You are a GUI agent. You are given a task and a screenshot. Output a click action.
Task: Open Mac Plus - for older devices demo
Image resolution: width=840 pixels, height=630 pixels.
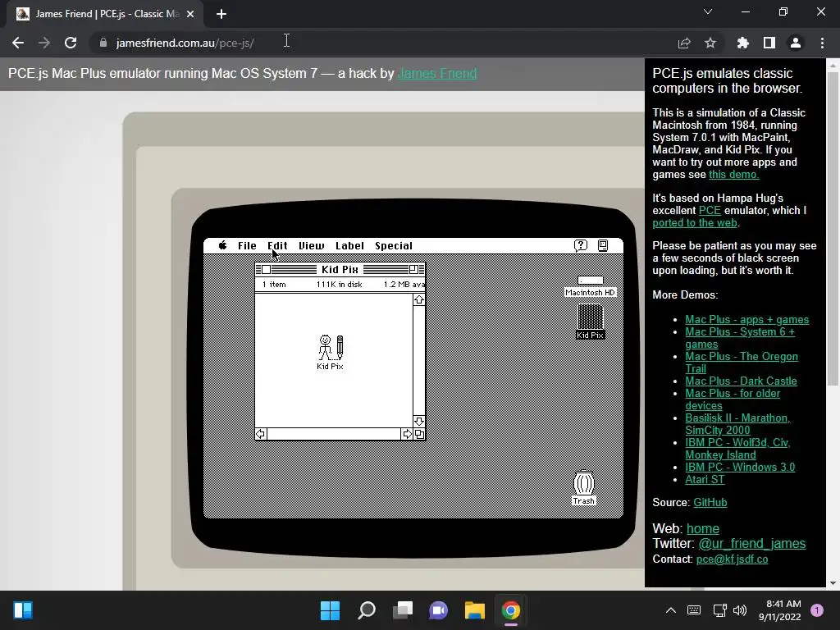[733, 399]
